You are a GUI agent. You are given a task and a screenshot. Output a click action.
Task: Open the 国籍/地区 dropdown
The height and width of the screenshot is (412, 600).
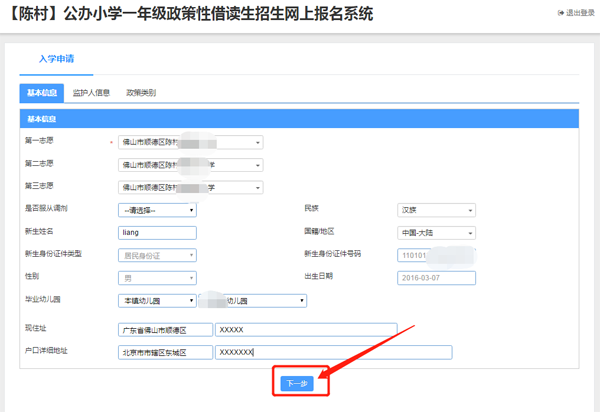436,233
